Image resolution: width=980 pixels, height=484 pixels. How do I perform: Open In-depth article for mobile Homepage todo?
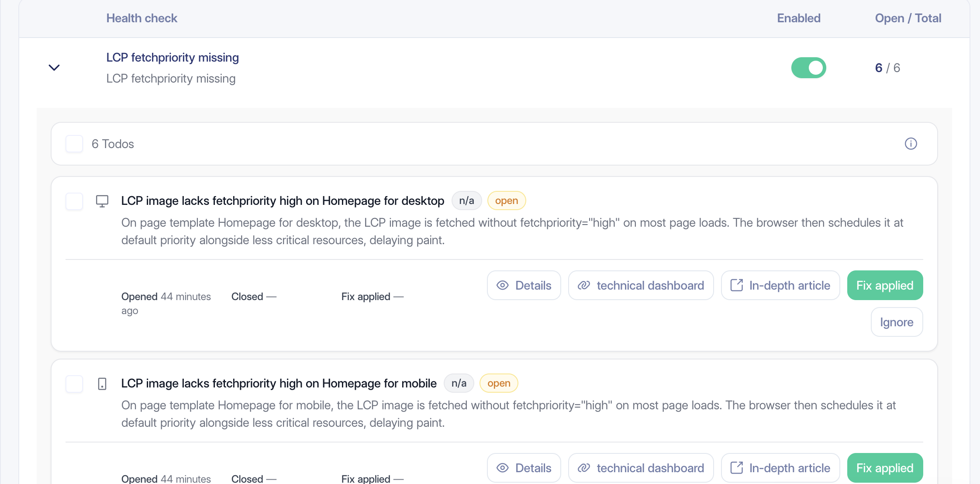[780, 468]
